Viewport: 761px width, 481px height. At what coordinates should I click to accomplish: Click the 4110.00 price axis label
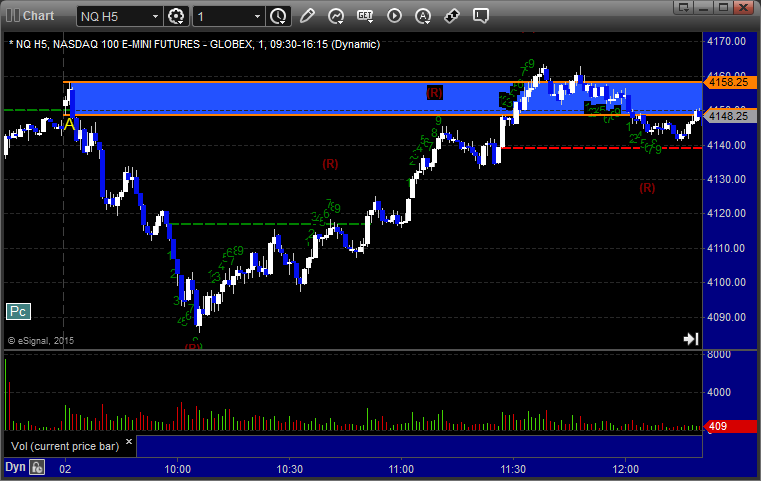pyautogui.click(x=727, y=248)
